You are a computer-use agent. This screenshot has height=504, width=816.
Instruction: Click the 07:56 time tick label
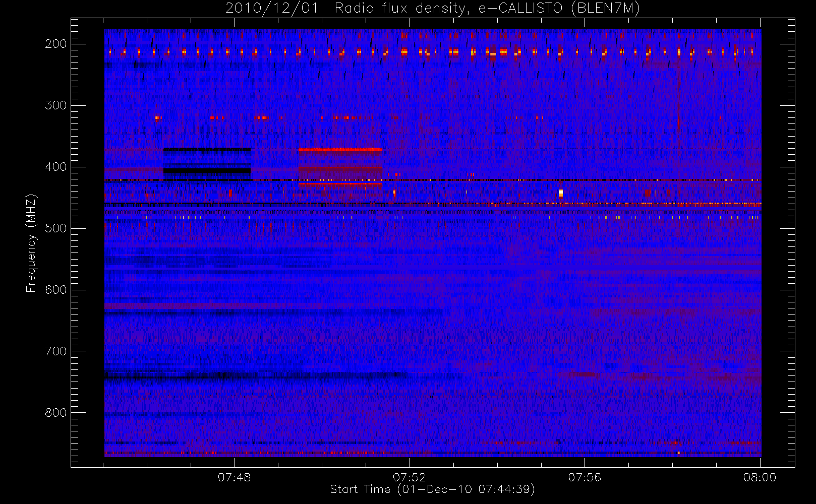click(585, 477)
